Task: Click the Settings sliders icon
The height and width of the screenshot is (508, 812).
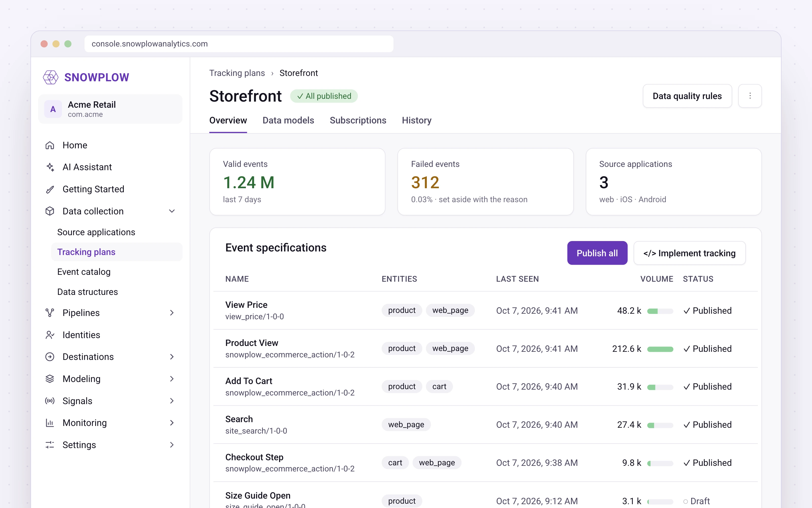Action: pos(50,445)
